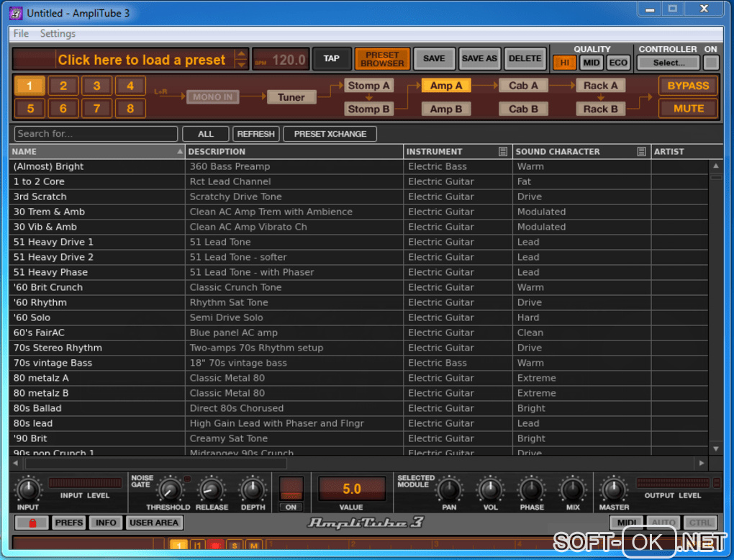Select the '60 Brit Crunch' preset row
Viewport: 734px width, 560px height.
coord(358,287)
